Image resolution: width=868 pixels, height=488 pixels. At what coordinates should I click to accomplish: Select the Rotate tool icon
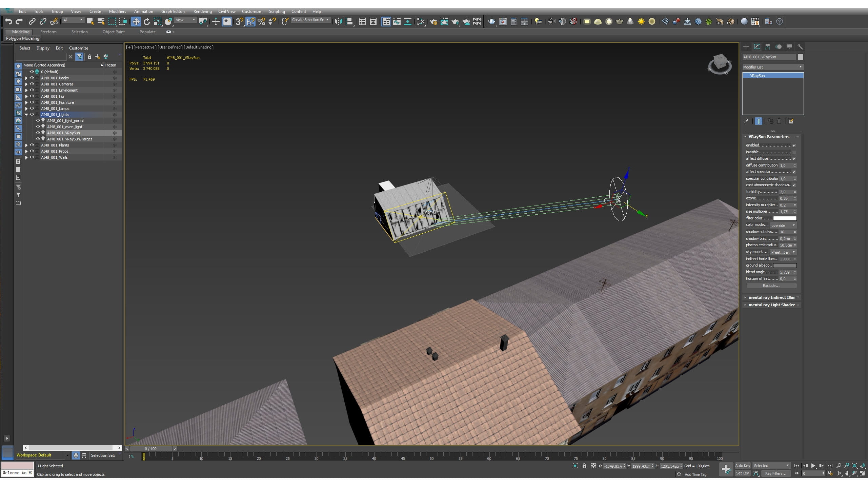pyautogui.click(x=146, y=22)
